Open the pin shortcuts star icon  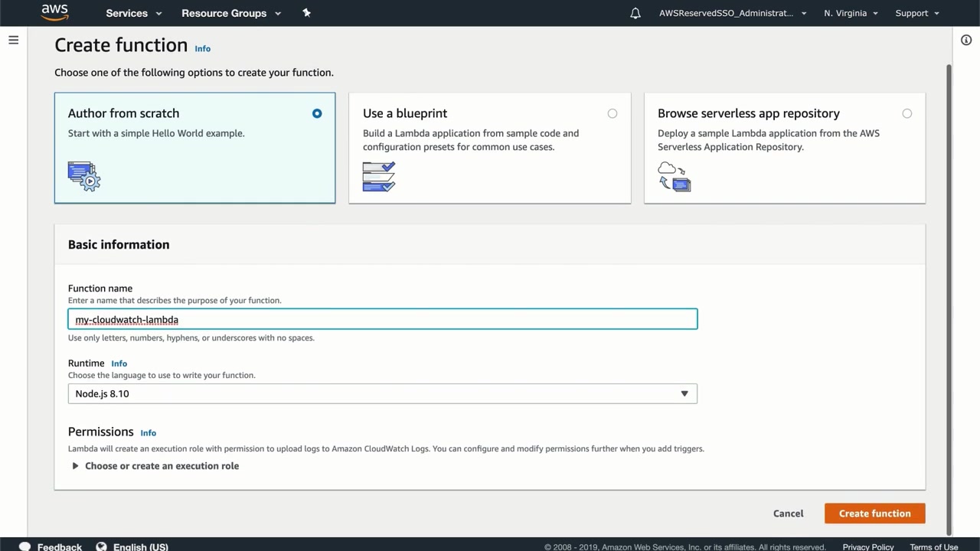coord(306,13)
